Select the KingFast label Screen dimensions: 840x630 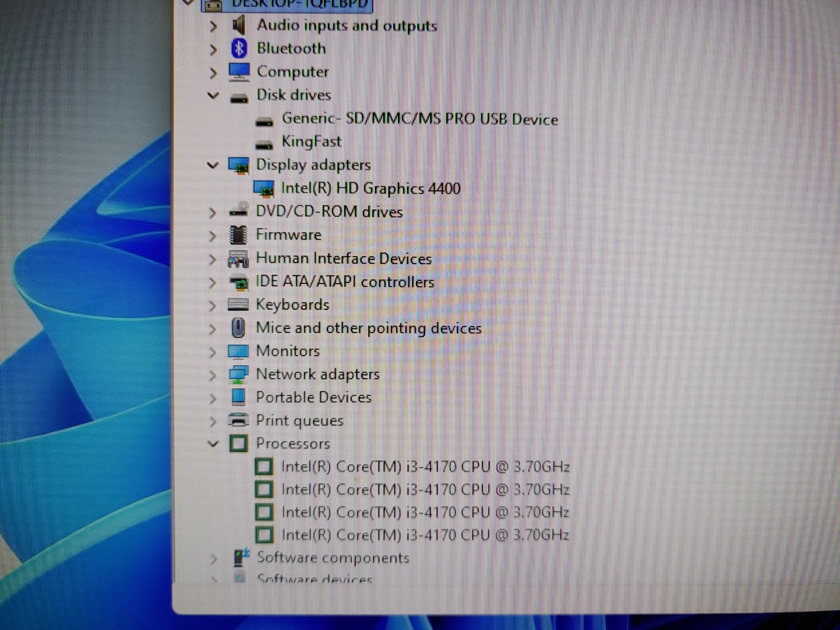click(x=311, y=142)
